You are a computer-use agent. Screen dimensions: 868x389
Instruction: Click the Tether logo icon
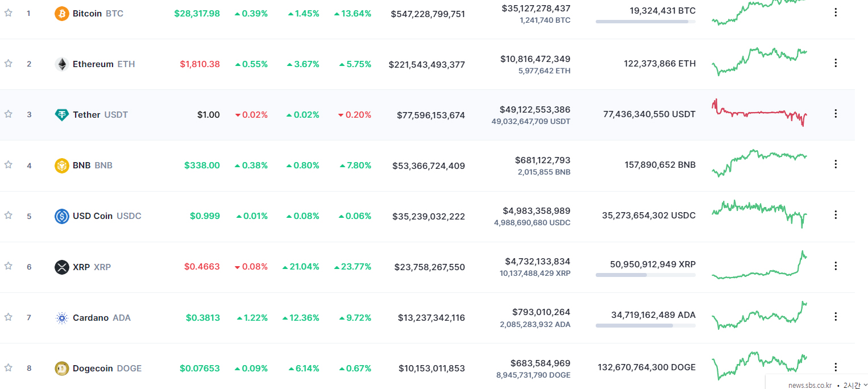tap(62, 115)
